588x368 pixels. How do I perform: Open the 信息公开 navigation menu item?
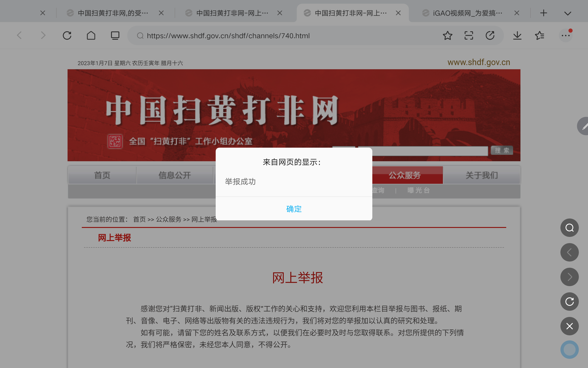pyautogui.click(x=175, y=175)
